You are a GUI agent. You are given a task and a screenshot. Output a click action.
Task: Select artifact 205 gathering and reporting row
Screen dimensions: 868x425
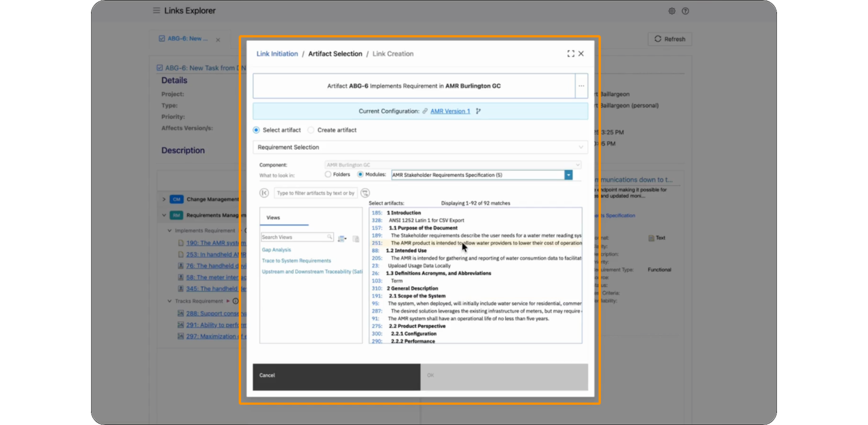(476, 258)
